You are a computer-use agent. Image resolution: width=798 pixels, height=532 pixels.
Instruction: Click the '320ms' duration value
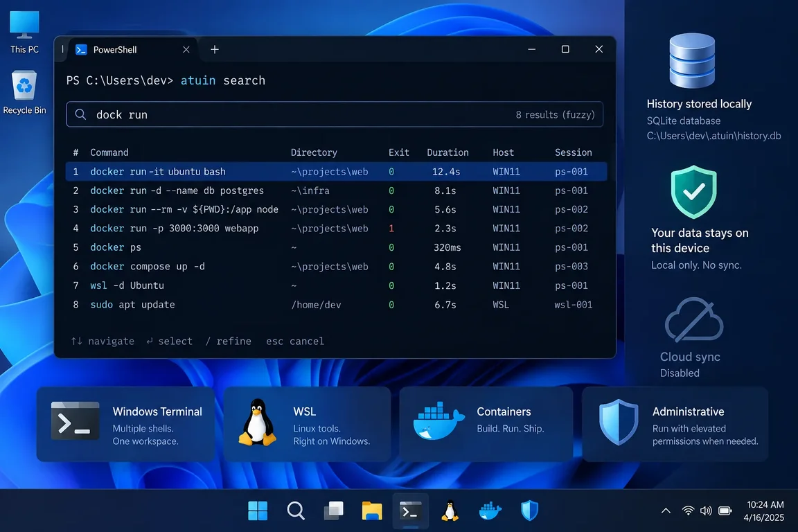click(x=447, y=247)
